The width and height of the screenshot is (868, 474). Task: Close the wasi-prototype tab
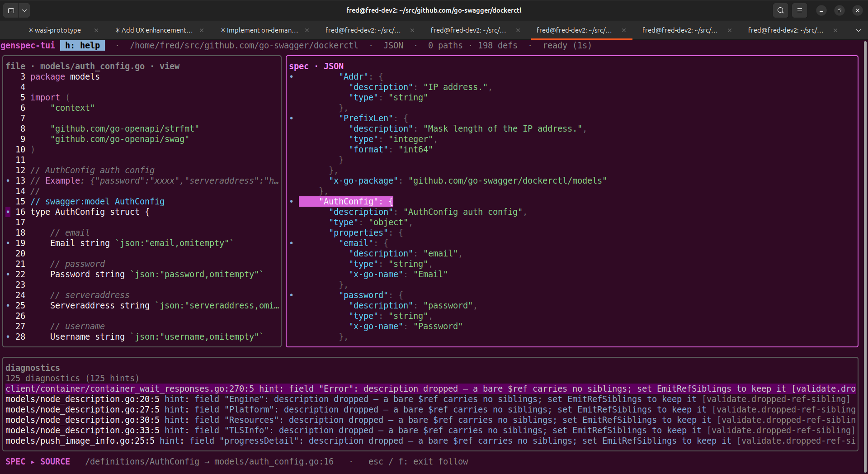tap(96, 30)
